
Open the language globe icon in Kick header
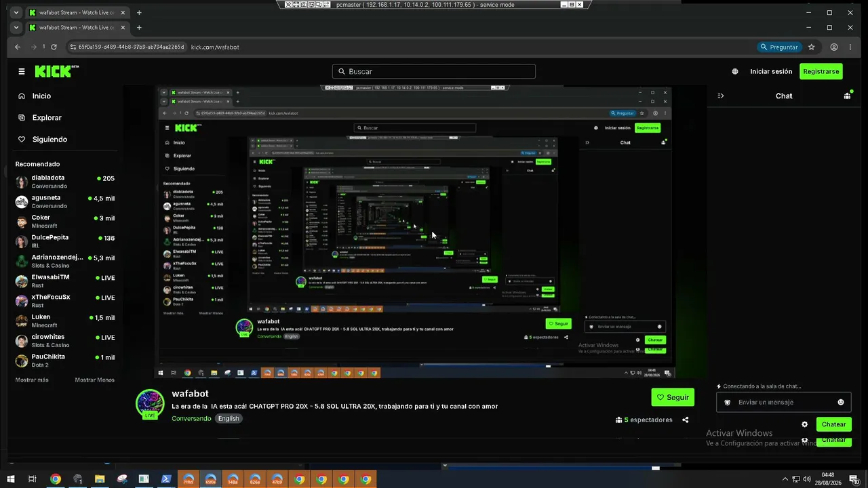735,71
